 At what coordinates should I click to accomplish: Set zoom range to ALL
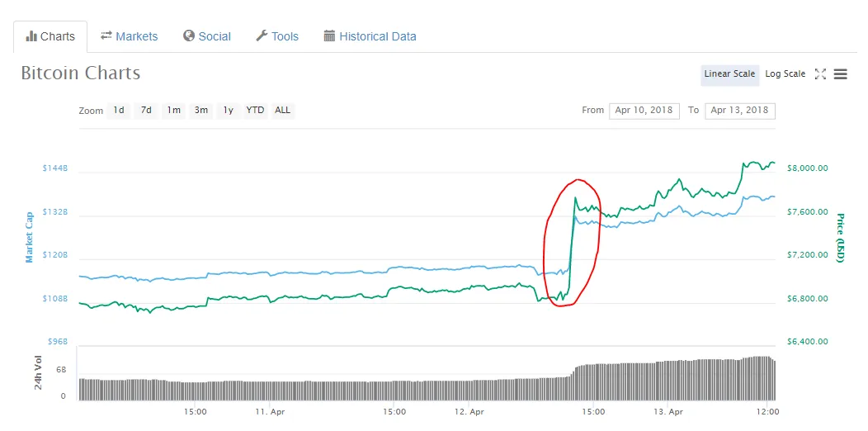click(282, 111)
